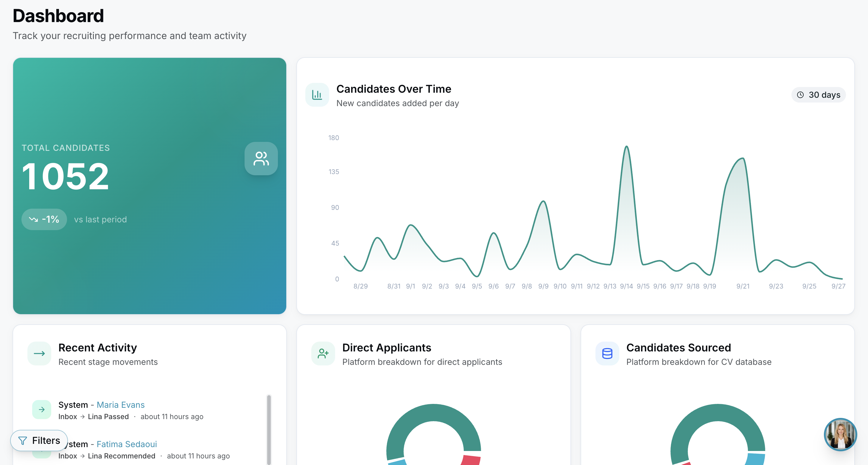Click the bar chart icon beside Candidates Over Time

click(x=317, y=95)
